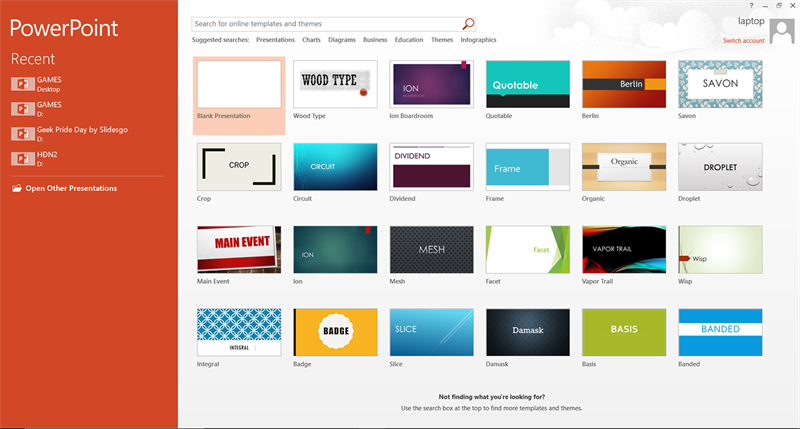The image size is (800, 429).
Task: Select the Infographics suggested search
Action: click(x=479, y=40)
